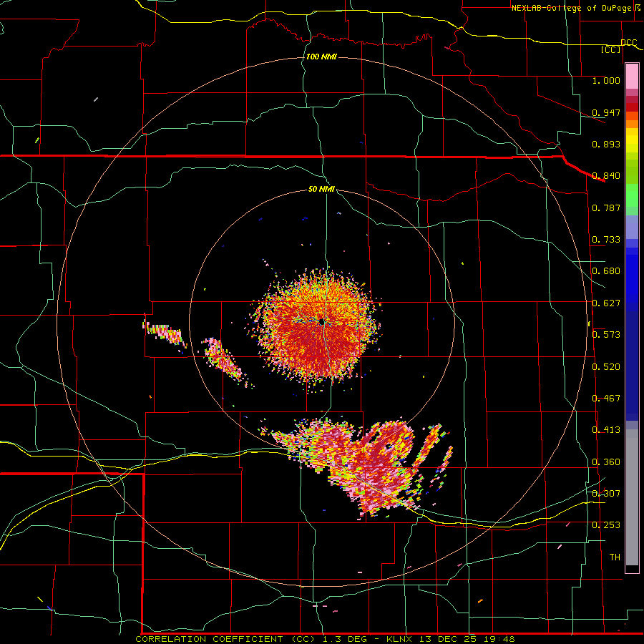Select the 0.520 scale value
644x644 pixels.
(606, 367)
